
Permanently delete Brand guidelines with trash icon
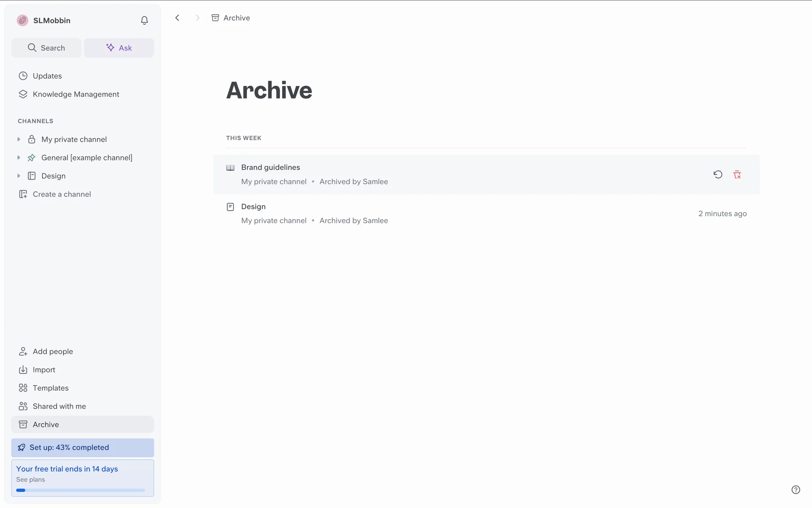737,174
